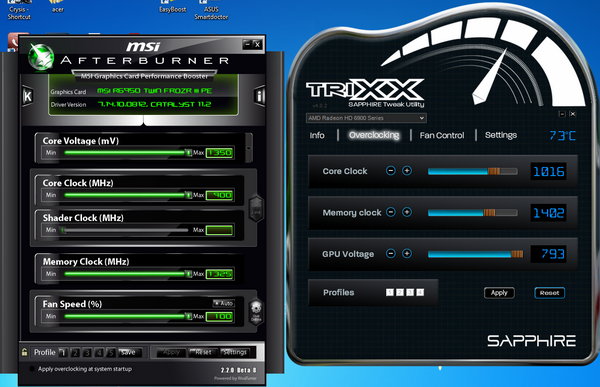
Task: Enable Apply overclocking at system startup
Action: point(32,369)
